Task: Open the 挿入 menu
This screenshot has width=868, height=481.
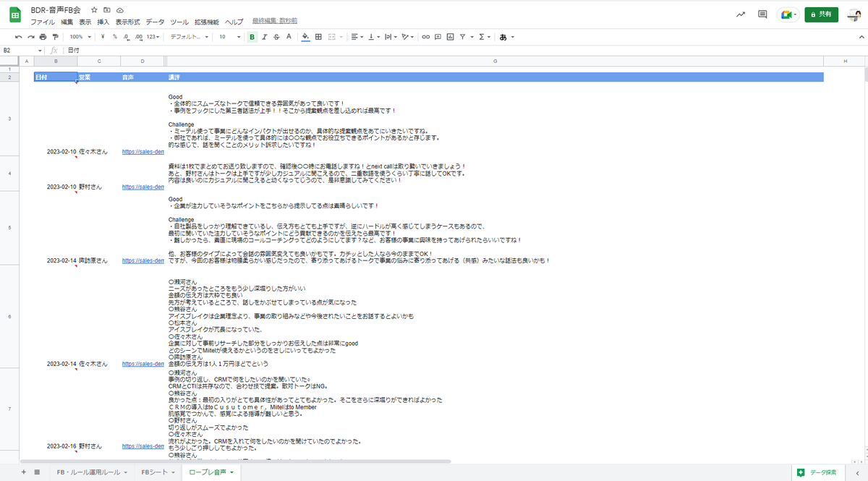Action: 103,22
